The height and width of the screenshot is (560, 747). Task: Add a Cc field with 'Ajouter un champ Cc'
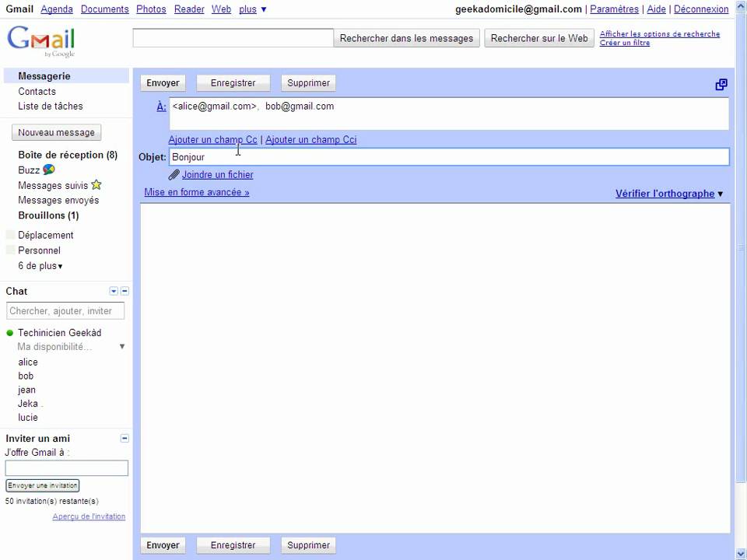pos(212,139)
